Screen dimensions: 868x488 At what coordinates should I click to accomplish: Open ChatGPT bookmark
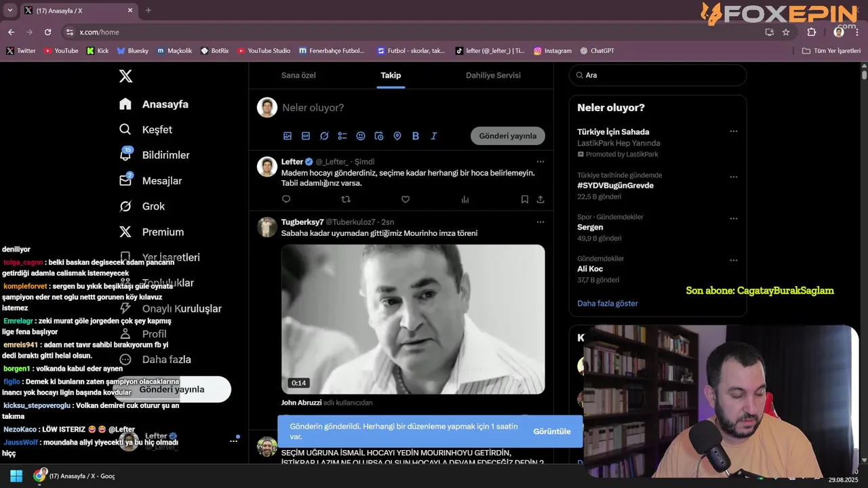[x=597, y=51]
